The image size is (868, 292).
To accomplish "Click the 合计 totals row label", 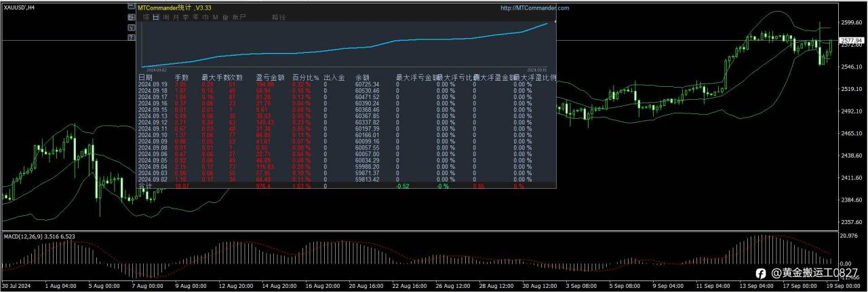I will click(x=145, y=185).
